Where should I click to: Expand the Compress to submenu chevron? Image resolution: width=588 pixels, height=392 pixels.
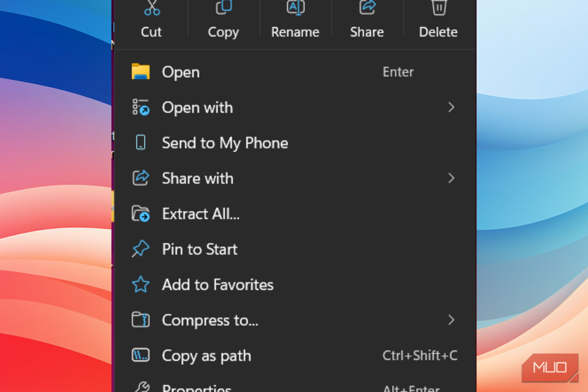coord(451,320)
